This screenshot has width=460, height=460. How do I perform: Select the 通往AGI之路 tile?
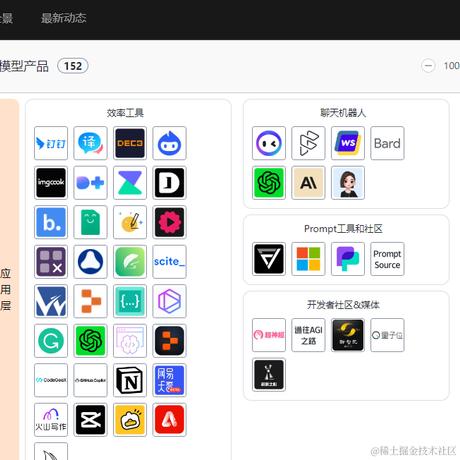[x=308, y=335]
